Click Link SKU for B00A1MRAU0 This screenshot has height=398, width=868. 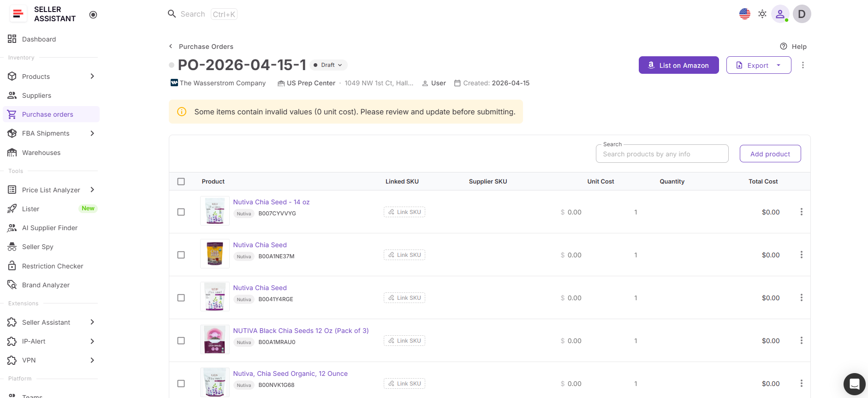(x=404, y=341)
